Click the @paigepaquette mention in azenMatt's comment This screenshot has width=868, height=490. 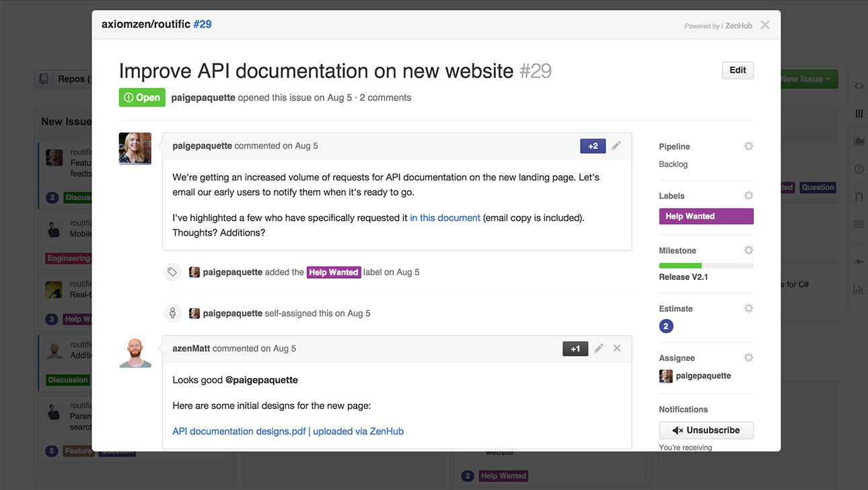262,380
